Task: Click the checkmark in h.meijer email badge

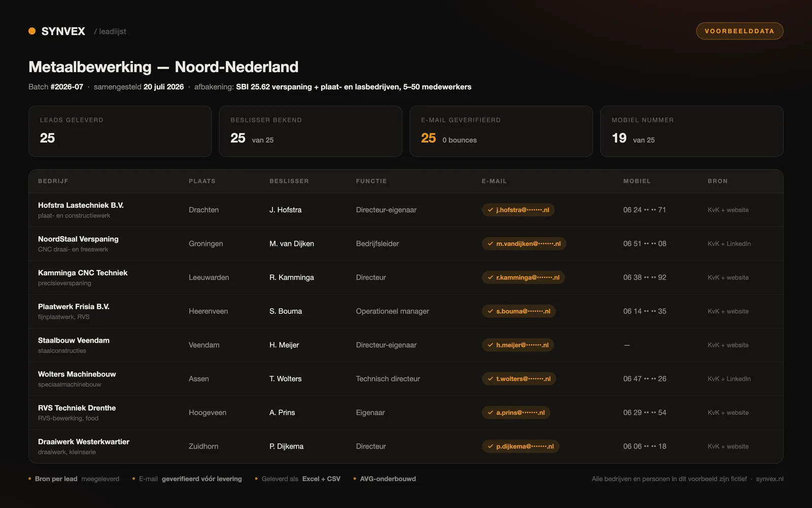Action: point(490,345)
